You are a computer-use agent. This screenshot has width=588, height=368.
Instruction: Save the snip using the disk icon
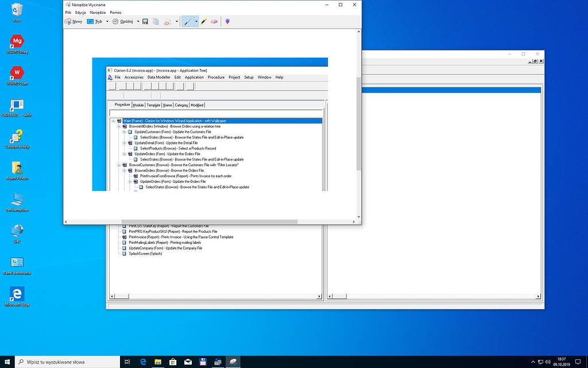click(145, 21)
